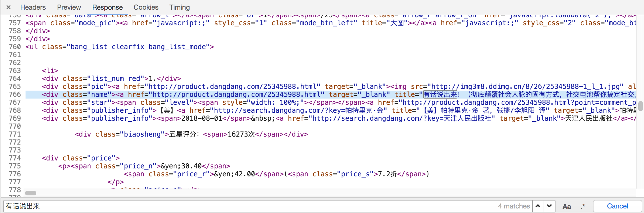Click the 2018-08-01 publisher_info line
The width and height of the screenshot is (644, 213).
click(339, 118)
